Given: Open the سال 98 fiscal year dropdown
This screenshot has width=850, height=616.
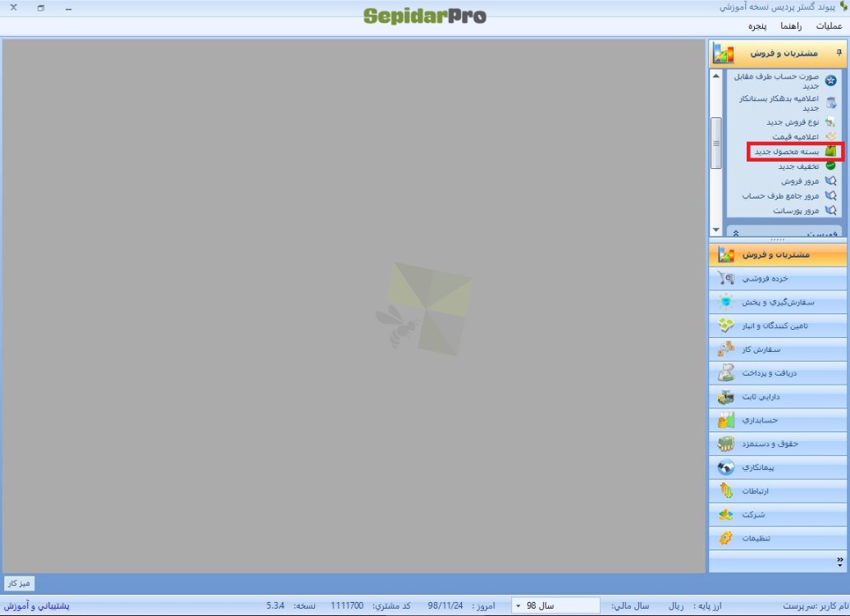Looking at the screenshot, I should [555, 605].
